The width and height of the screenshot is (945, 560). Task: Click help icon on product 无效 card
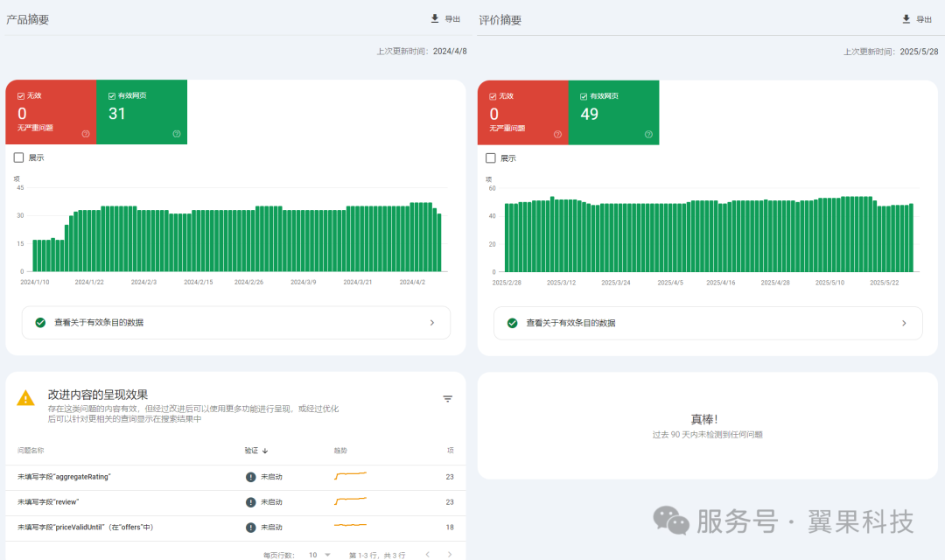click(86, 134)
